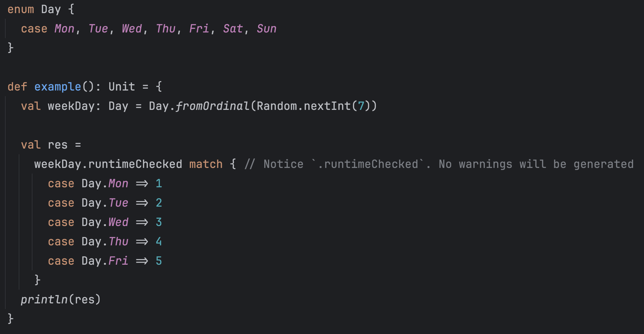The height and width of the screenshot is (334, 644).
Task: Click Day.Fri in the match block
Action: click(x=105, y=261)
